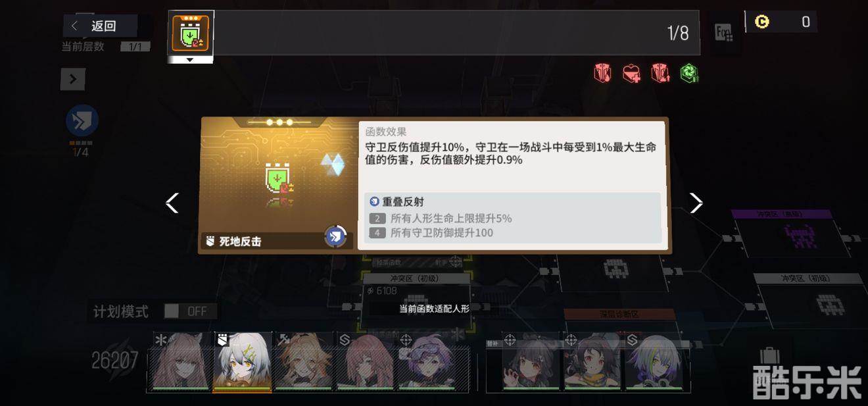Viewport: 868px width, 406px height.
Task: Click the round blue icon on 死地反击 card
Action: (336, 236)
